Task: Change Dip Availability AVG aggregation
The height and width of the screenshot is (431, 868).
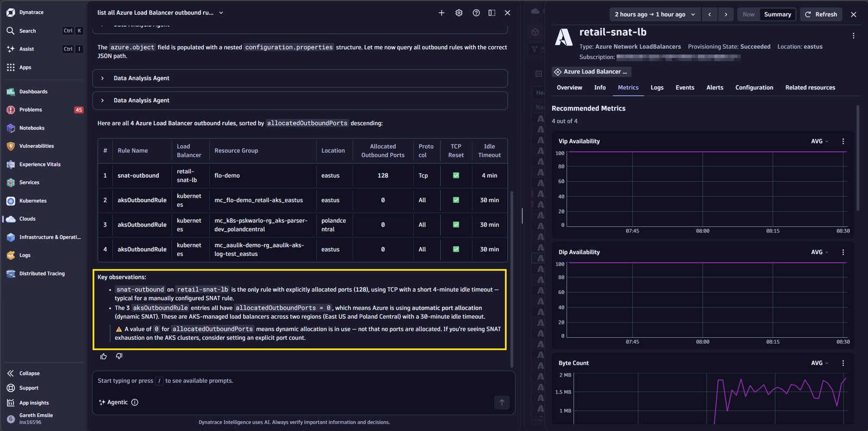Action: coord(819,252)
